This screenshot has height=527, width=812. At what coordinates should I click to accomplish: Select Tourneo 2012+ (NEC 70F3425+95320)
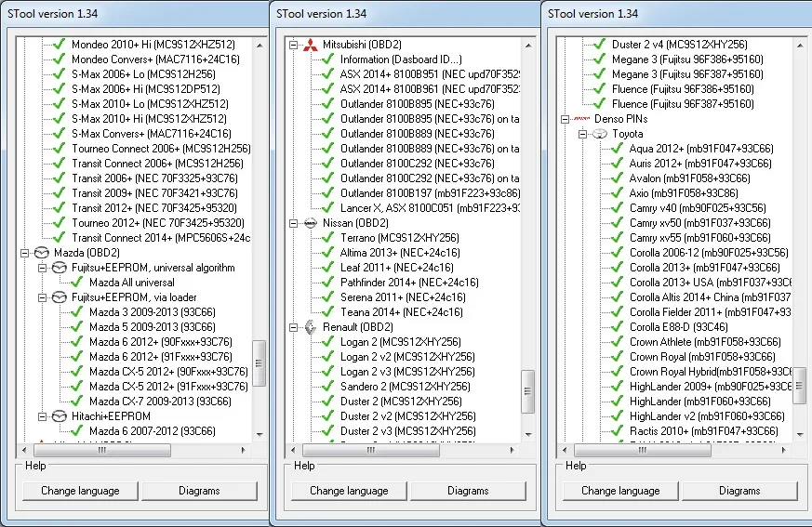click(158, 223)
